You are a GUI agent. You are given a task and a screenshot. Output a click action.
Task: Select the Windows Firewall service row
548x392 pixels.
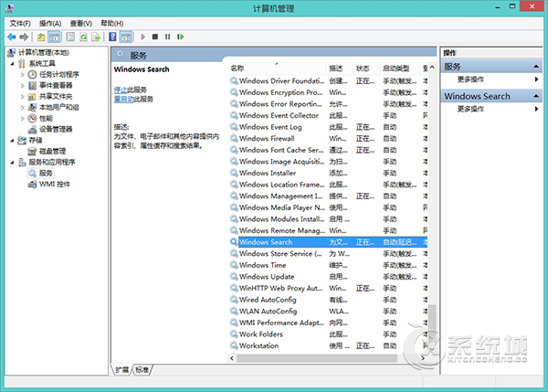point(328,139)
